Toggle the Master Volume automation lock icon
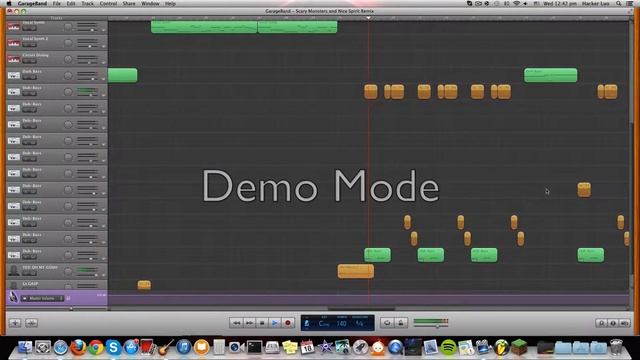 (x=68, y=298)
